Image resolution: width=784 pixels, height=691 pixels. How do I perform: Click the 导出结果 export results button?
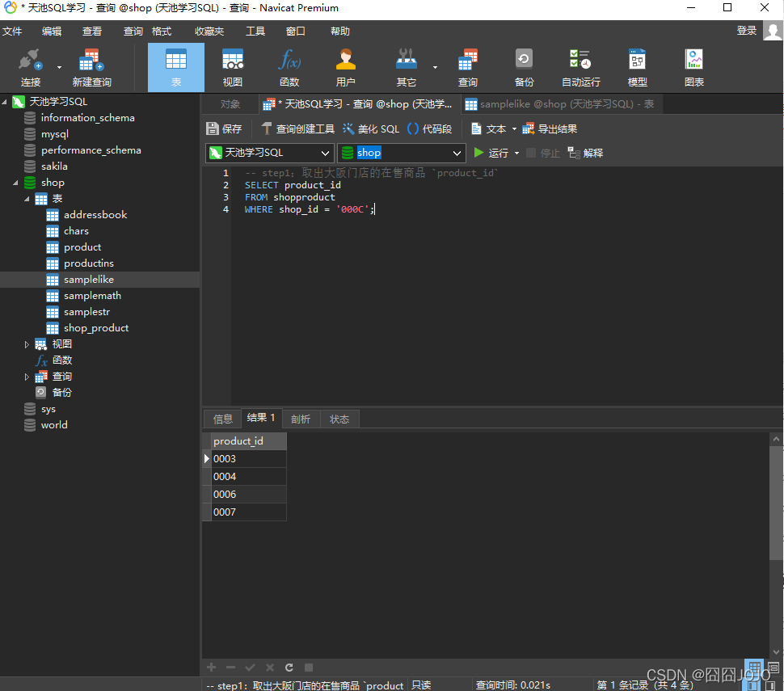pyautogui.click(x=550, y=129)
